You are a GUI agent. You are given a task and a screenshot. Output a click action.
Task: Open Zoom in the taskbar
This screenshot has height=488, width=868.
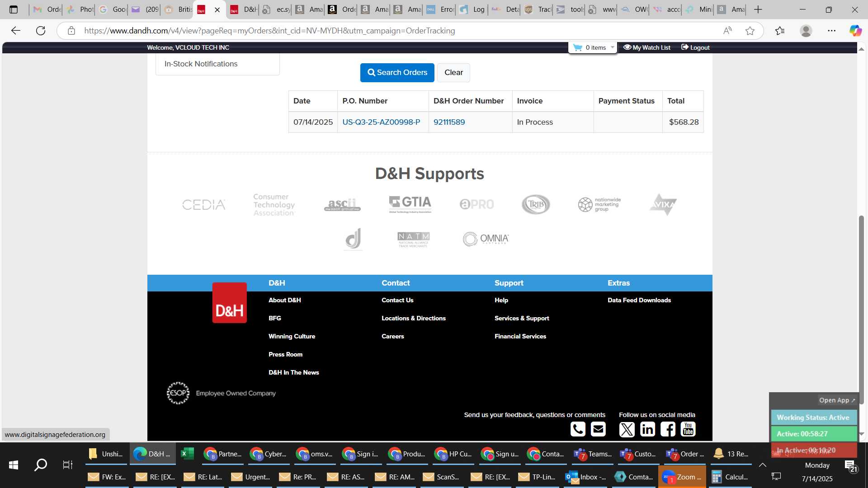tap(682, 477)
